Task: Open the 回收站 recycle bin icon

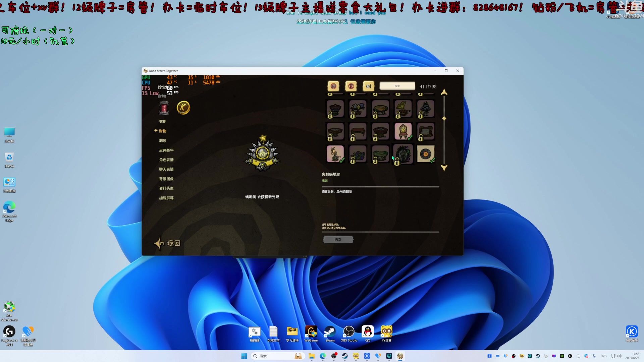Action: [9, 160]
